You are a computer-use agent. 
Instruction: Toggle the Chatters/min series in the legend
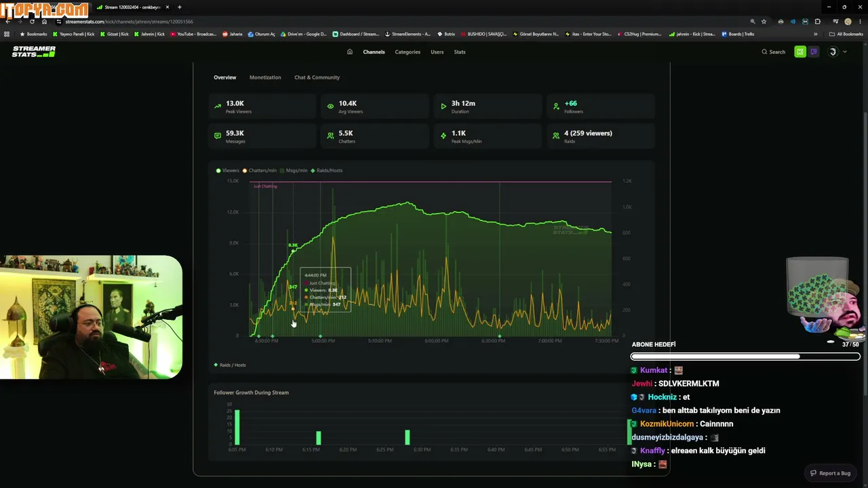point(260,170)
